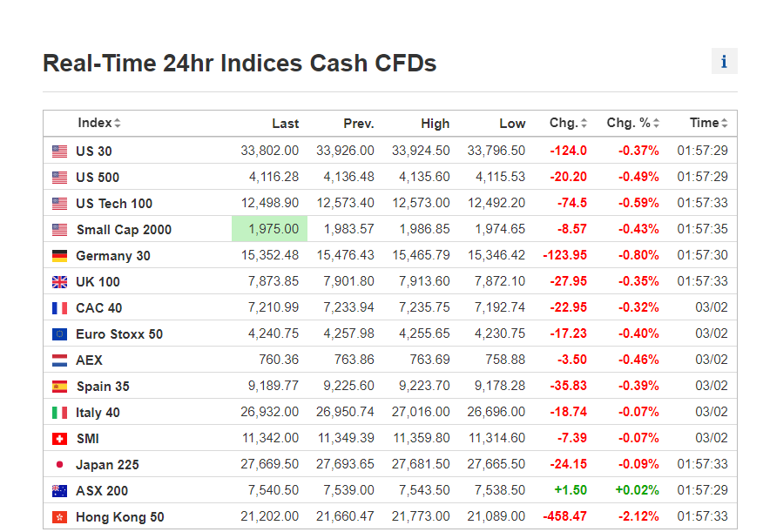The width and height of the screenshot is (763, 532).
Task: Click the EU flag beside Euro Stoxx 50
Action: coord(59,334)
